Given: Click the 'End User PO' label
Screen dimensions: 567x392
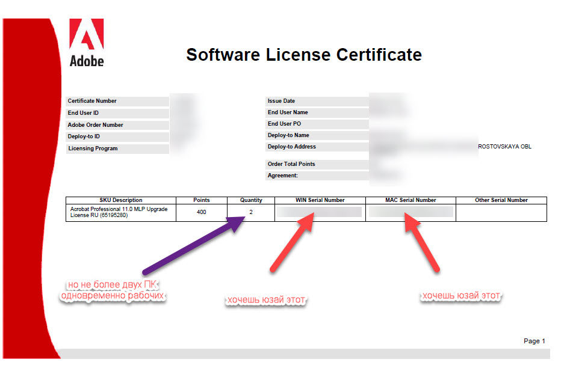Looking at the screenshot, I should click(284, 124).
